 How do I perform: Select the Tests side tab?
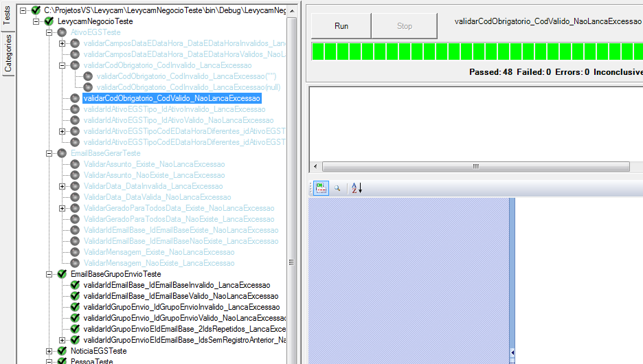pos(8,16)
